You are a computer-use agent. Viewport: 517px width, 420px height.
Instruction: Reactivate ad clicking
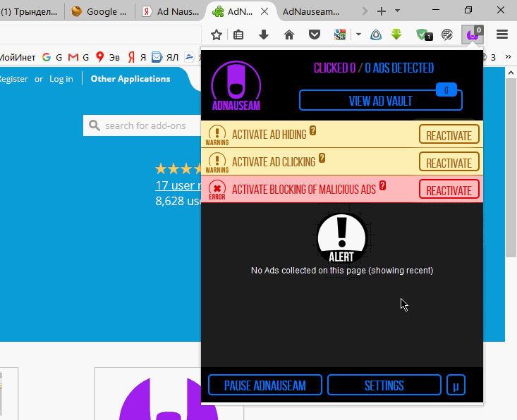(449, 162)
